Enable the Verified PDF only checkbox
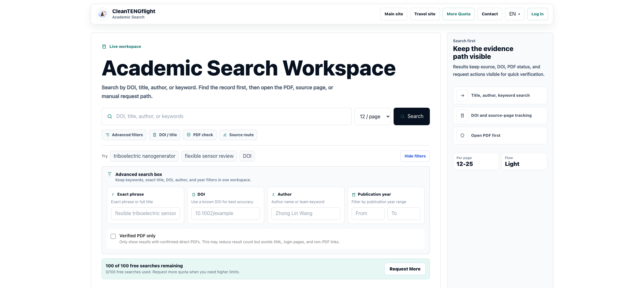 point(113,236)
